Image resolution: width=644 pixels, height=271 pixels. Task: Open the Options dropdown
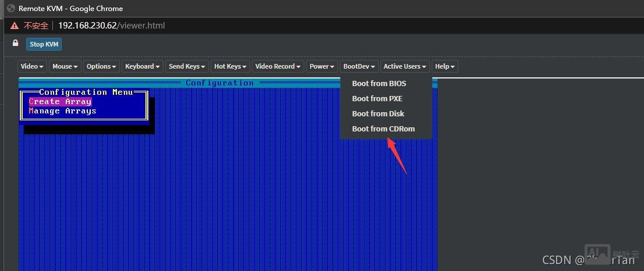click(101, 66)
